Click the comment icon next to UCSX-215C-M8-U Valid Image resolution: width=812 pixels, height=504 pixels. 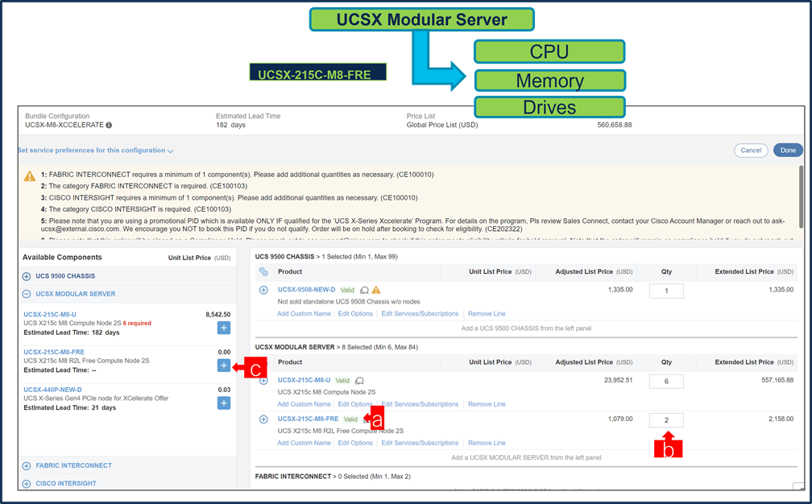pyautogui.click(x=359, y=381)
